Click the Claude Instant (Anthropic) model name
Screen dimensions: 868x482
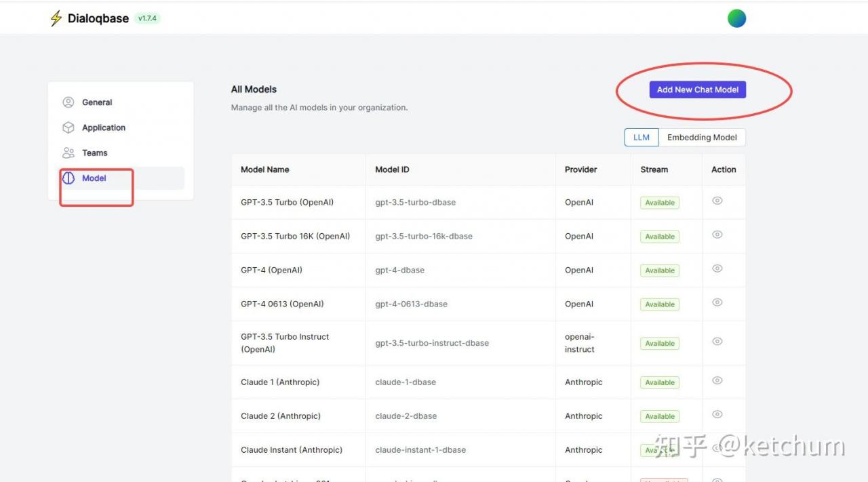292,449
